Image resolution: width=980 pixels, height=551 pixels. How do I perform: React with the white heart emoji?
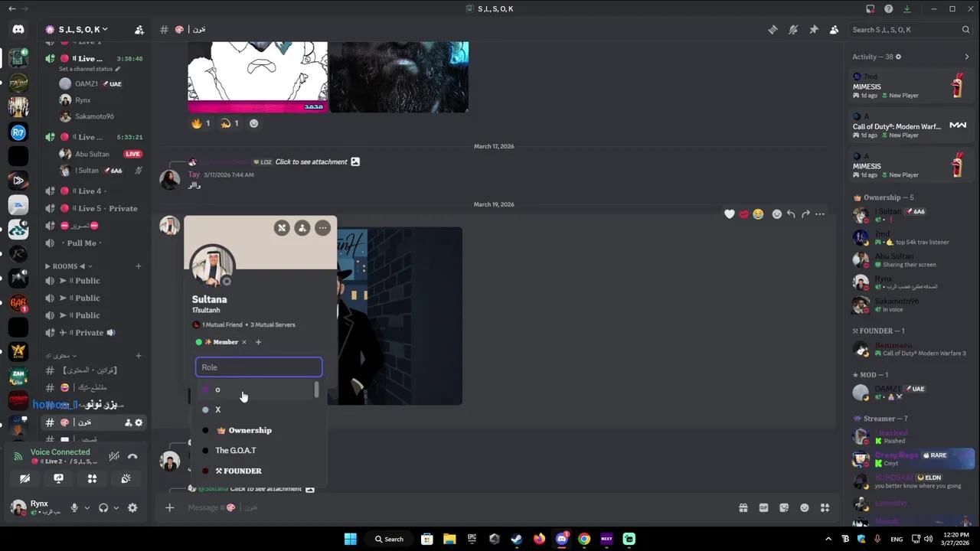pos(730,214)
